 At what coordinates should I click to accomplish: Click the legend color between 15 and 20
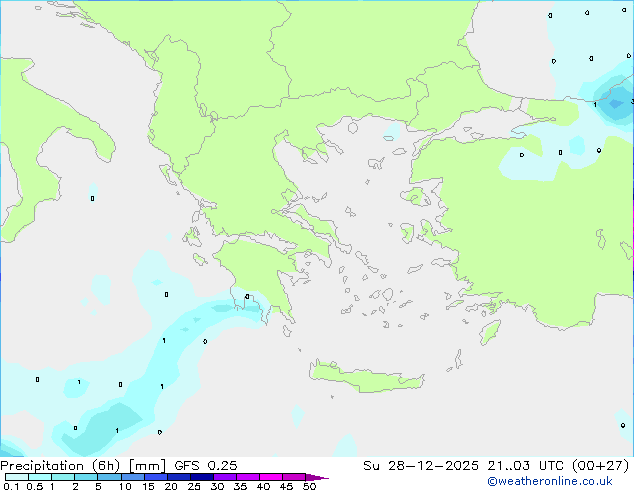point(155,477)
